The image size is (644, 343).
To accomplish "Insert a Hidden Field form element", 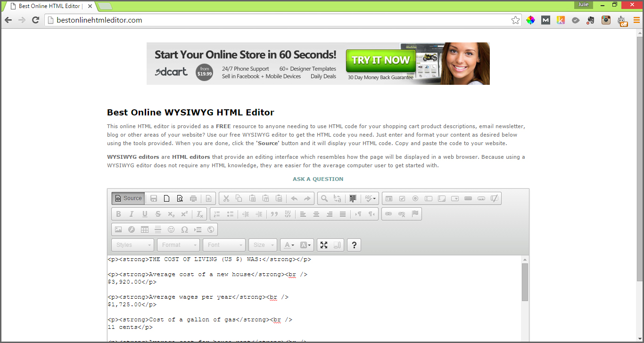I will pyautogui.click(x=495, y=198).
